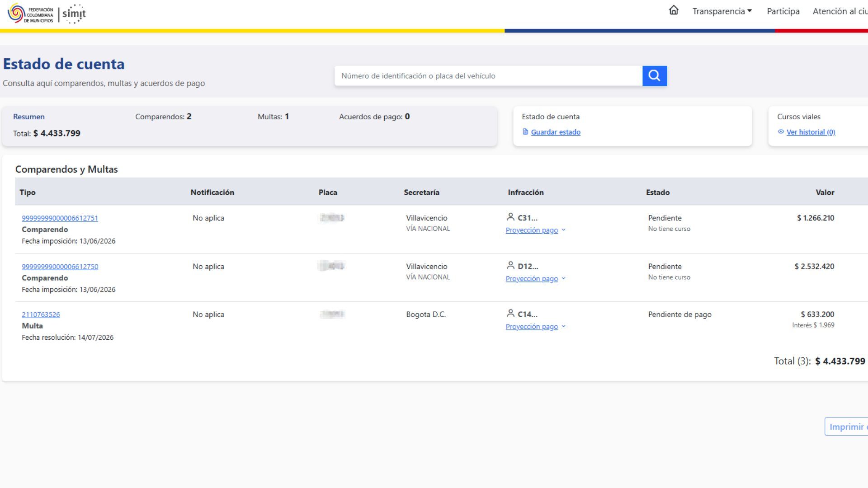Click the Valor column header

pyautogui.click(x=825, y=192)
